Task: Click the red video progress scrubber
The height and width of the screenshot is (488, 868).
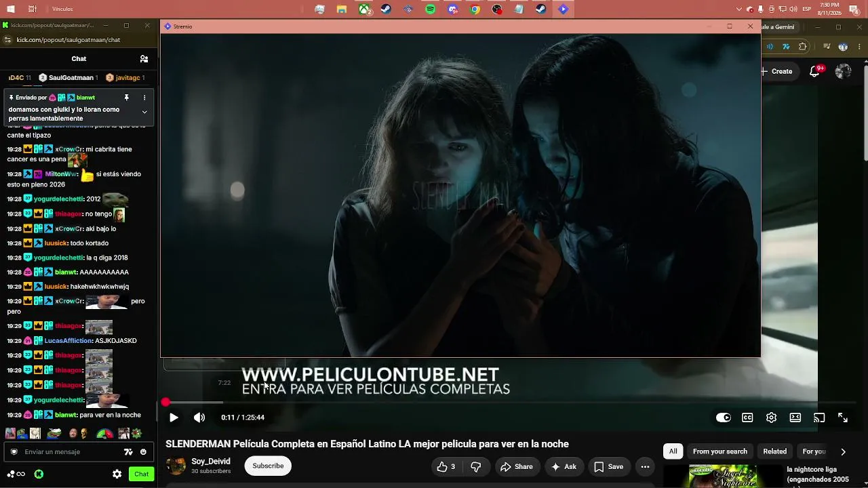Action: coord(165,402)
